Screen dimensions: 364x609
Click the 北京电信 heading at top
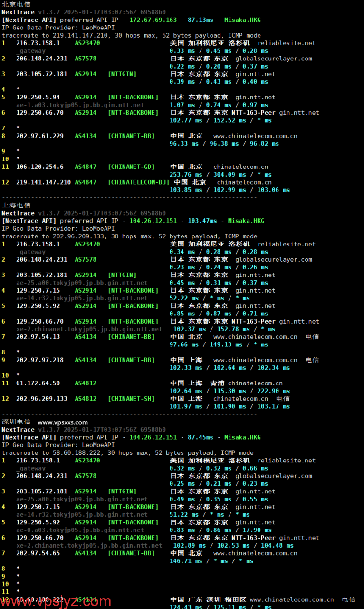[16, 4]
